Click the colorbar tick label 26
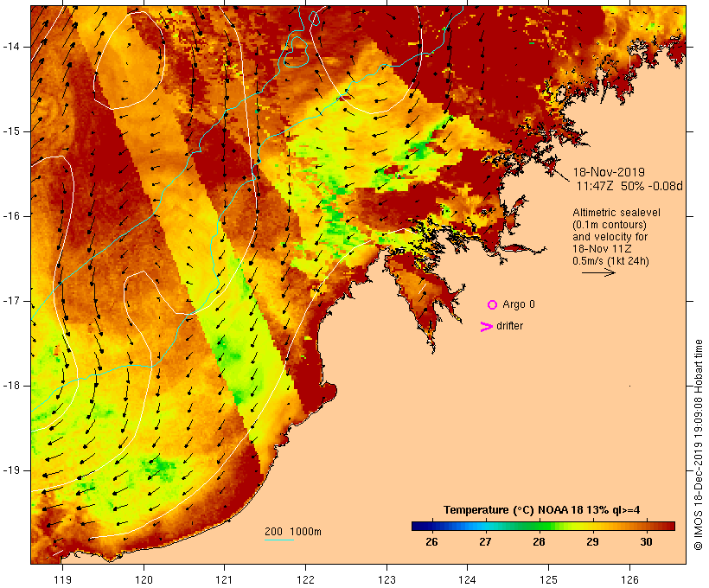Viewport: 709px width, 588px height. [x=431, y=542]
